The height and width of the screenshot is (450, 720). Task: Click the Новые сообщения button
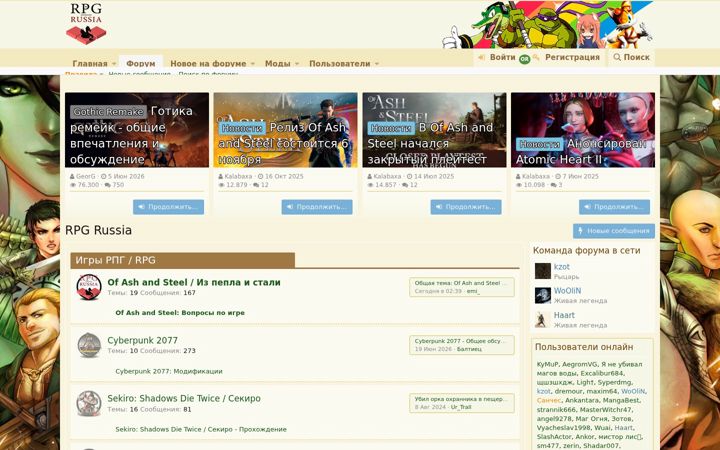614,231
